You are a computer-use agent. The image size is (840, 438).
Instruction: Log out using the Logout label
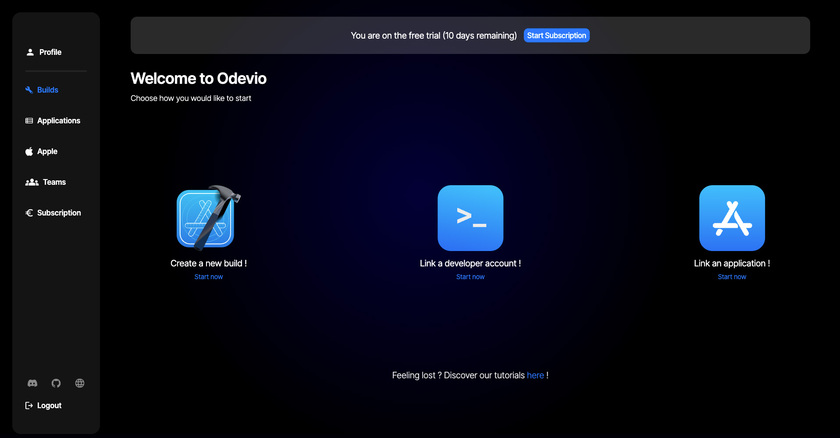(49, 406)
